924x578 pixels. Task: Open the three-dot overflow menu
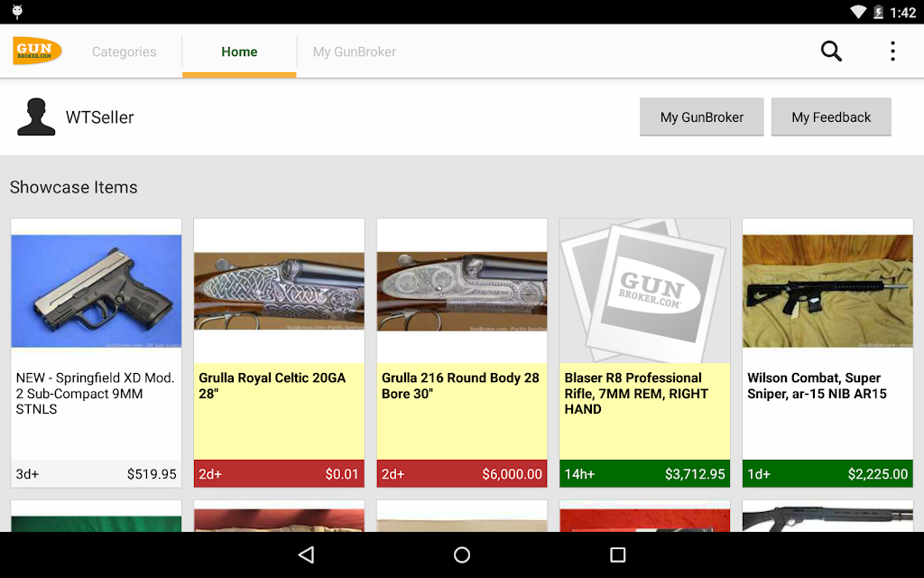(892, 51)
